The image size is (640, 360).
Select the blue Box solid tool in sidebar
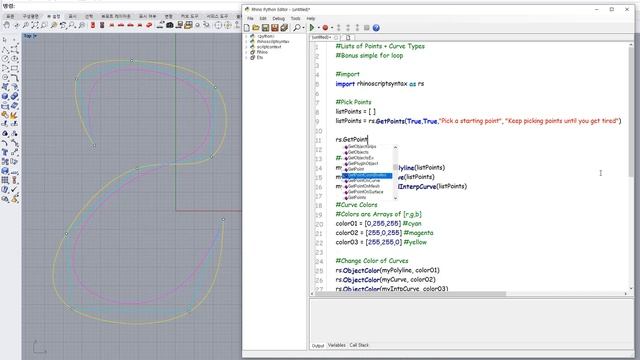[5, 96]
